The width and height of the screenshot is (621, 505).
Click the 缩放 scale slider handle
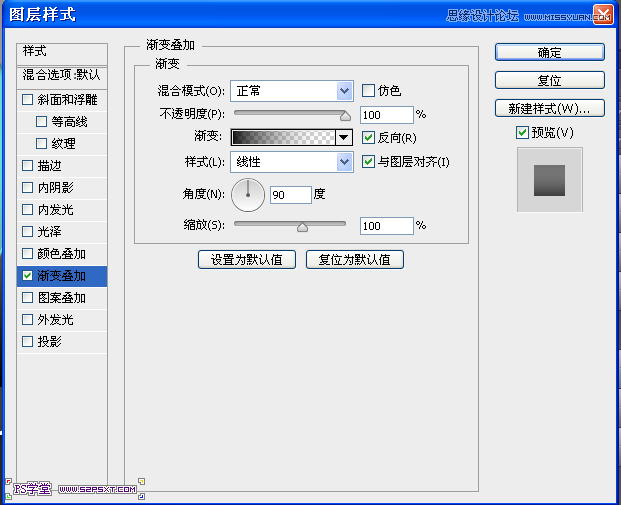pyautogui.click(x=303, y=227)
